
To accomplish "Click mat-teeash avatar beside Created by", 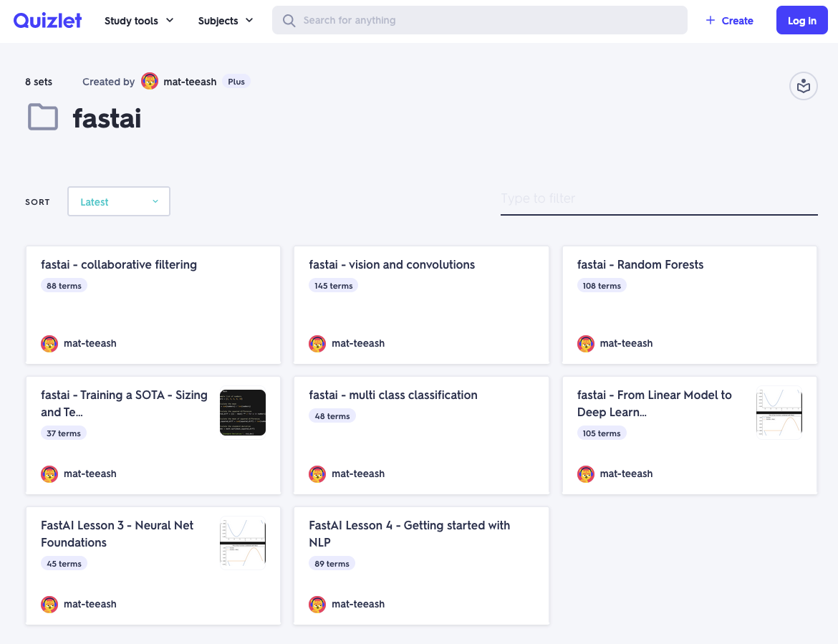I will 150,82.
